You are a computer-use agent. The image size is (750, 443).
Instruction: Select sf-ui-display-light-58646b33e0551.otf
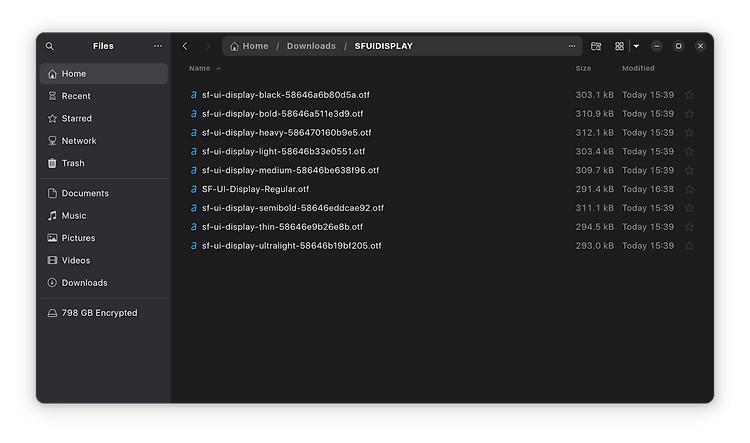click(283, 152)
